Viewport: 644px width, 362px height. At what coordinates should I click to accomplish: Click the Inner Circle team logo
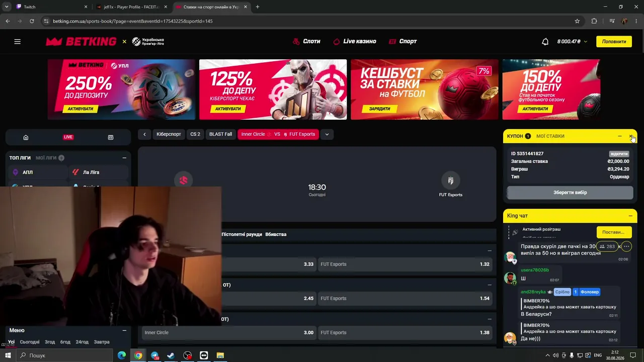pos(183,180)
